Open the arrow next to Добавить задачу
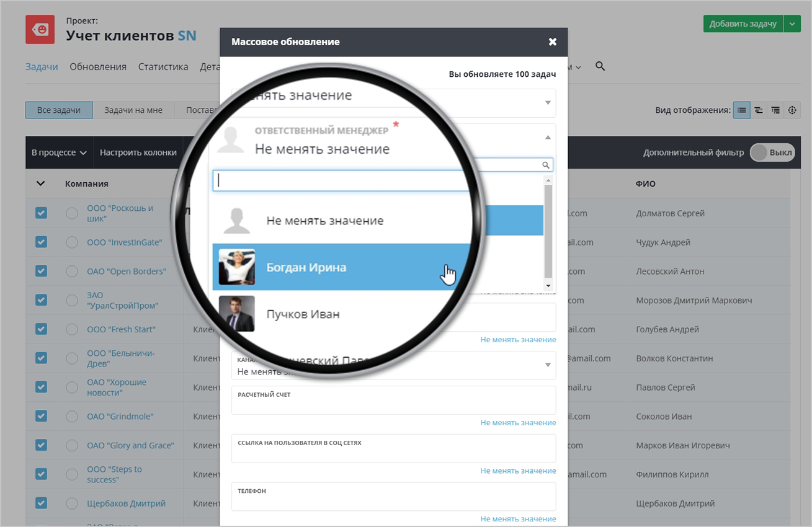This screenshot has height=527, width=812. pos(792,24)
